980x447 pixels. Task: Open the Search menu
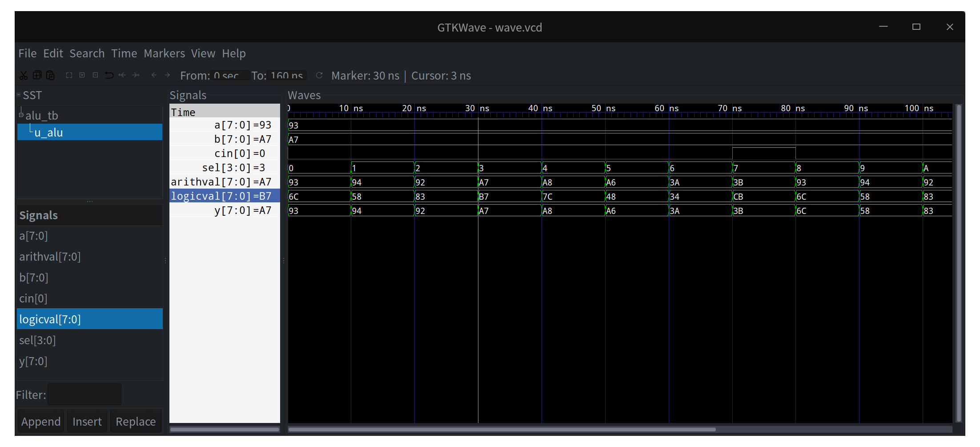click(87, 53)
